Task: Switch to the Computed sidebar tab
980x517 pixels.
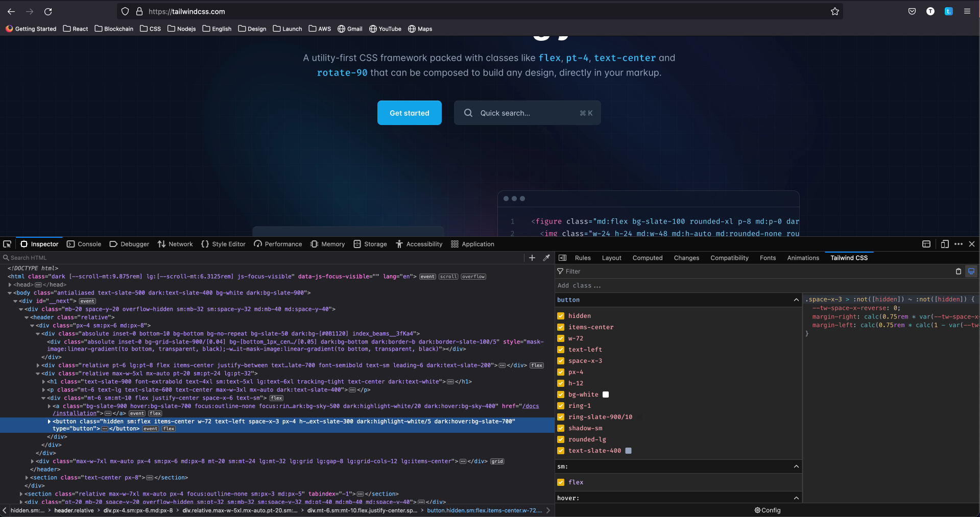Action: pyautogui.click(x=648, y=258)
